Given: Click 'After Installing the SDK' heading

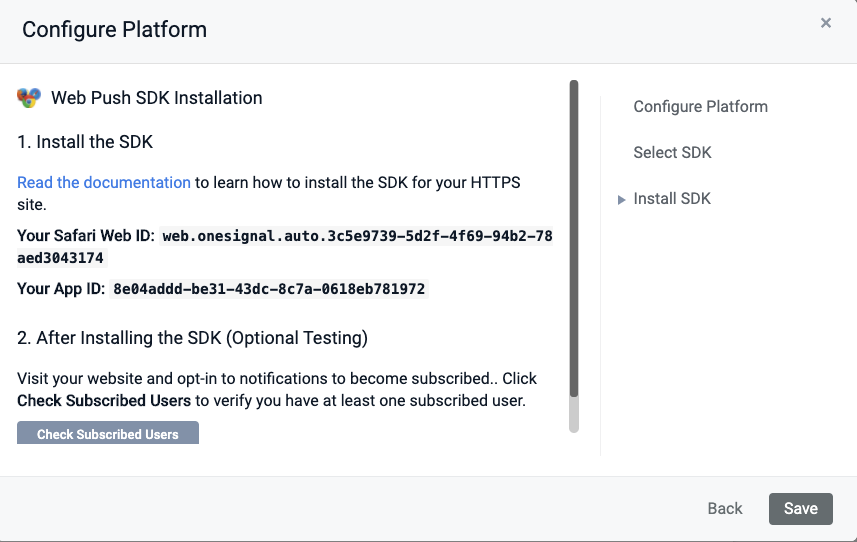Looking at the screenshot, I should pyautogui.click(x=192, y=338).
